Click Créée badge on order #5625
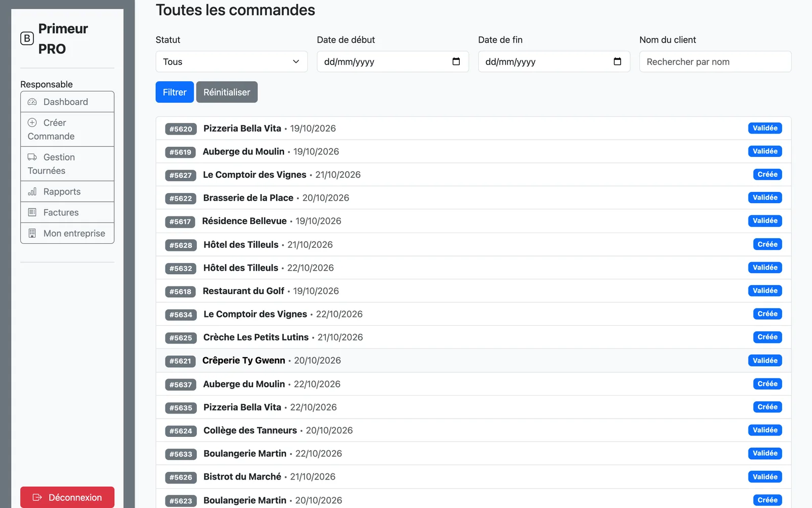 point(767,337)
